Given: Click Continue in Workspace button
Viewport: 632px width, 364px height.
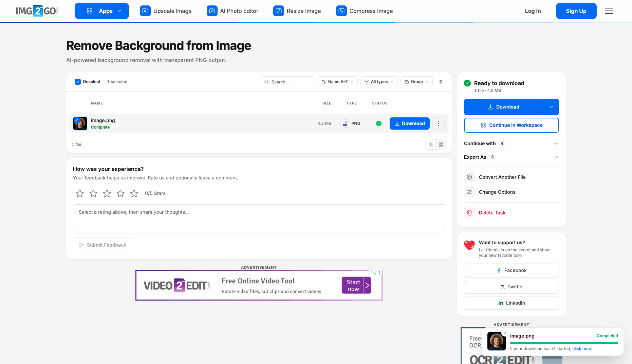Looking at the screenshot, I should click(512, 125).
